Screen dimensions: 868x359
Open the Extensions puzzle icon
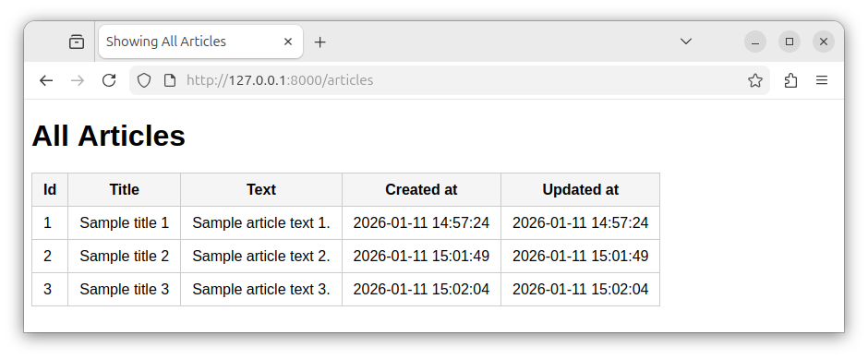click(791, 81)
